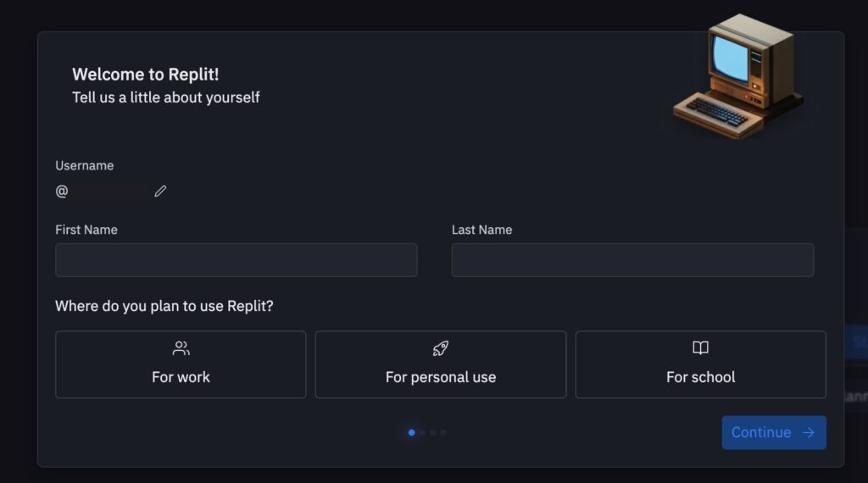
Task: Click the Continue button text
Action: 761,432
